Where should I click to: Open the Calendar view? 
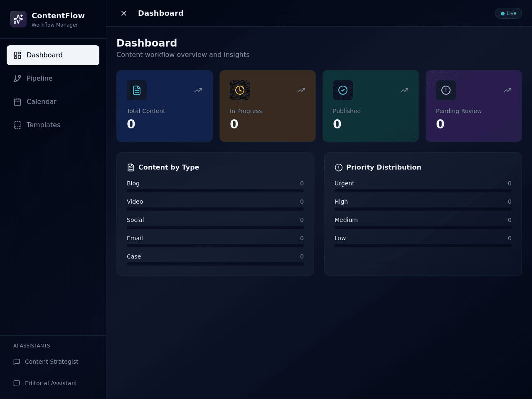(x=53, y=102)
